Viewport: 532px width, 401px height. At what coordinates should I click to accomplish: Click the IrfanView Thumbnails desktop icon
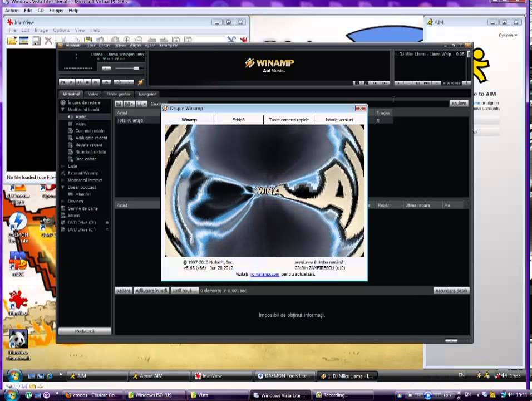point(18,345)
